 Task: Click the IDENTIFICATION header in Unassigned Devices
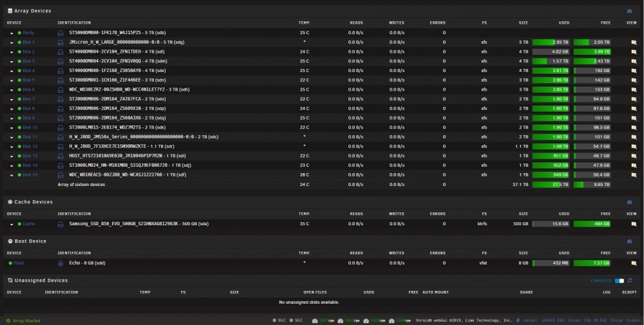[x=61, y=293]
